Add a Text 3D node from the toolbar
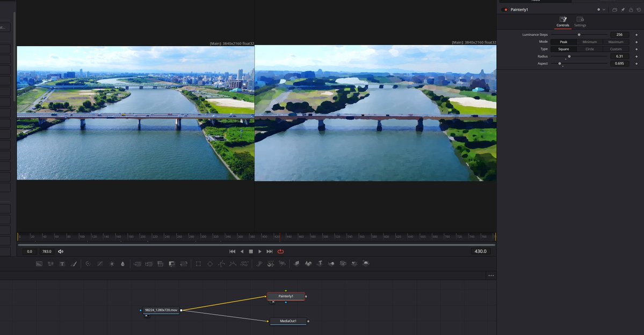The height and width of the screenshot is (335, 644). pos(320,263)
